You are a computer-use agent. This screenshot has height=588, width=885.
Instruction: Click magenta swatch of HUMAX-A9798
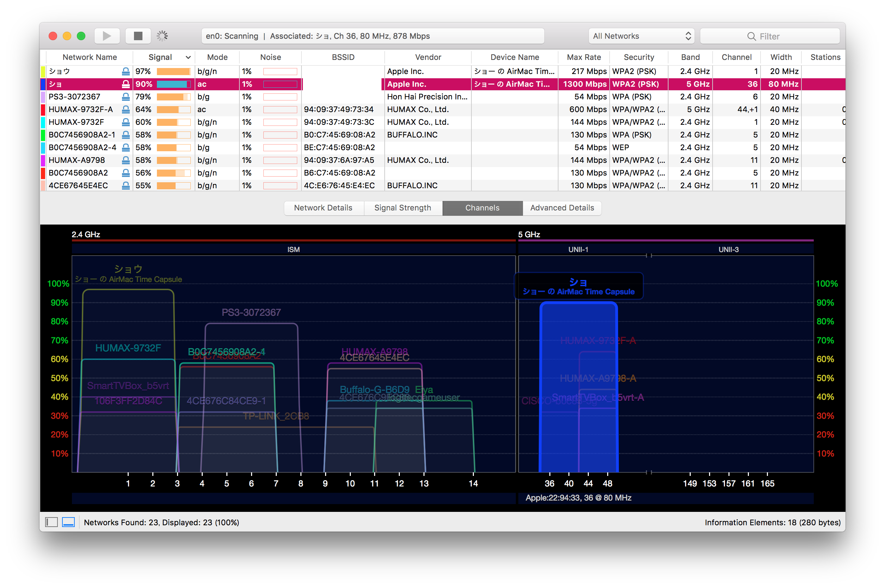click(43, 160)
